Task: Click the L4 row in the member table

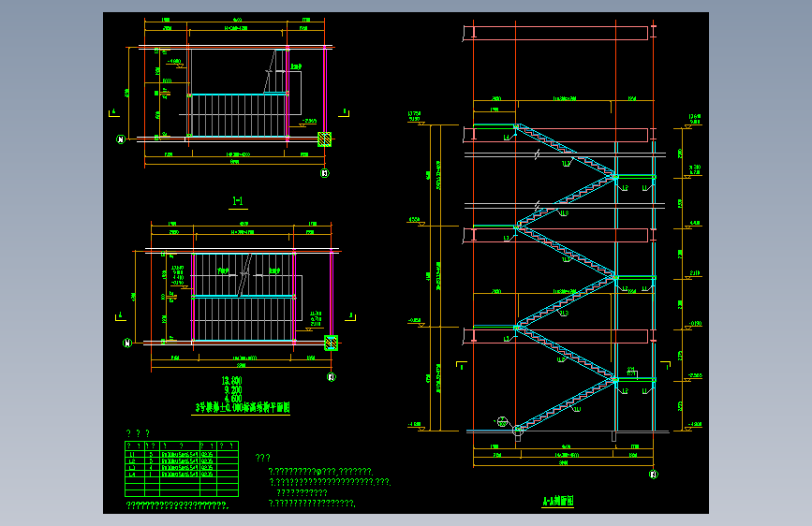Action: [x=182, y=474]
